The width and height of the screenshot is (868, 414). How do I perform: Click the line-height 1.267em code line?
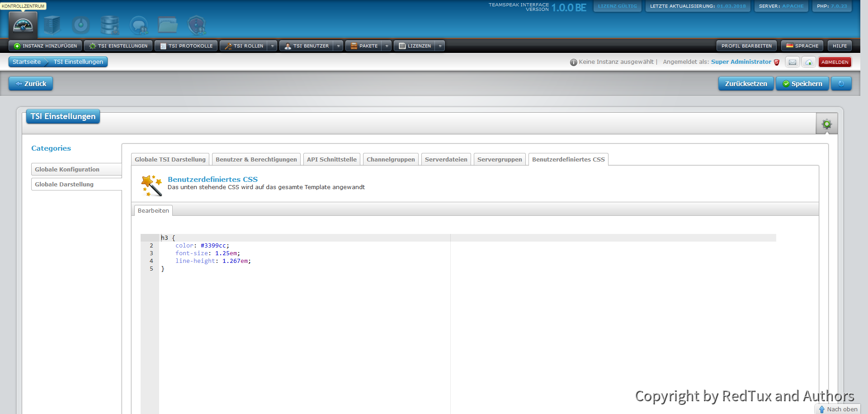point(213,261)
